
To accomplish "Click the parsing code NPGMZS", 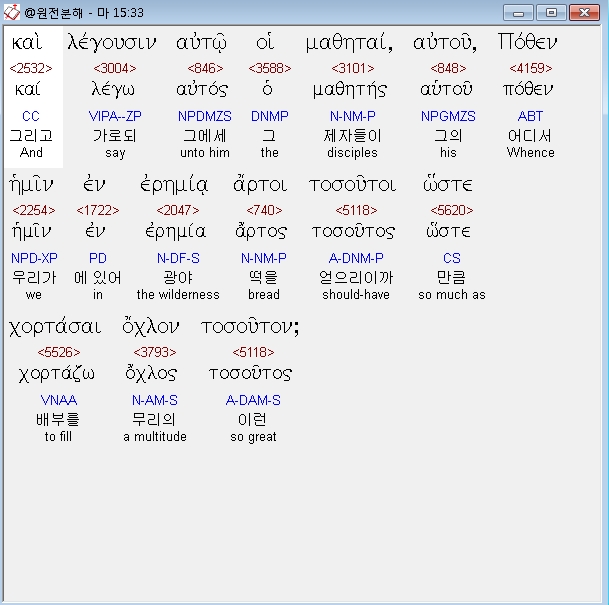I will pyautogui.click(x=448, y=116).
